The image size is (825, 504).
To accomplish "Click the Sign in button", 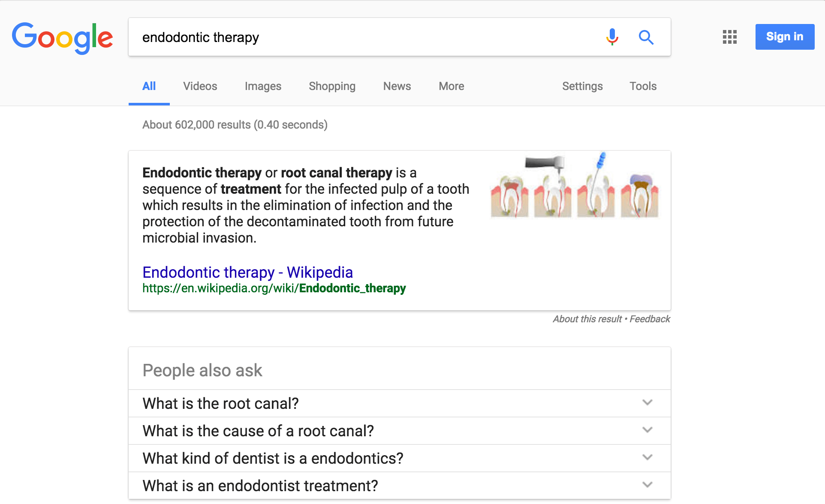I will pos(785,37).
